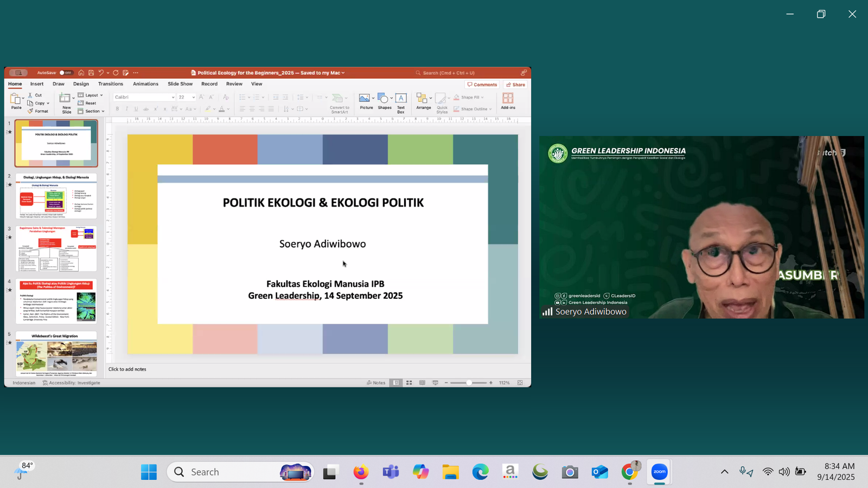
Task: Open Zoom app in Windows taskbar
Action: pyautogui.click(x=659, y=472)
